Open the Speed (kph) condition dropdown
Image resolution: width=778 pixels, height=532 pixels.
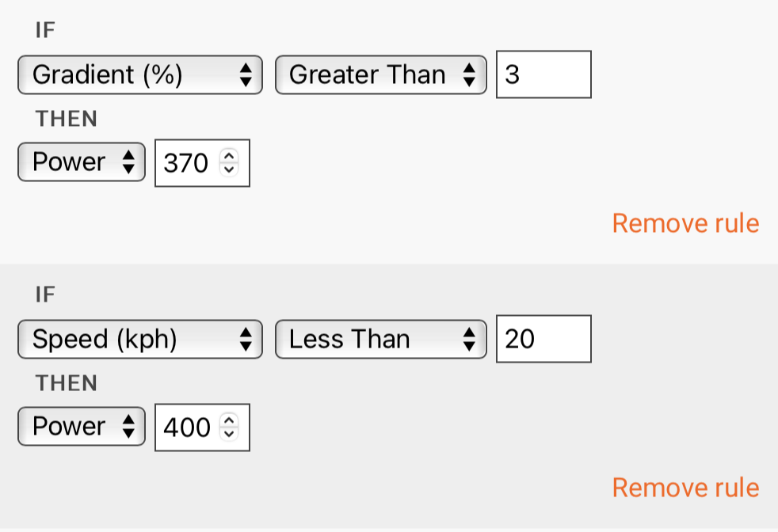(x=139, y=340)
